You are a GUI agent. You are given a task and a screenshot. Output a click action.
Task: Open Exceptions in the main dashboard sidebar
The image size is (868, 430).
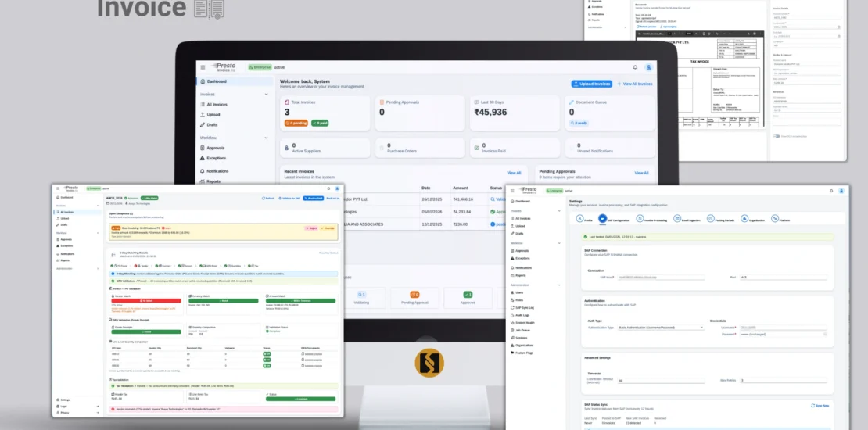(216, 158)
